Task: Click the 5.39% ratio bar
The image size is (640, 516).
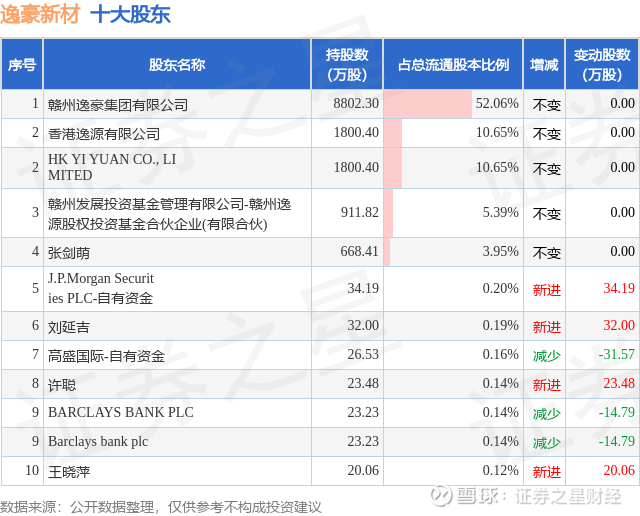Action: click(x=388, y=213)
